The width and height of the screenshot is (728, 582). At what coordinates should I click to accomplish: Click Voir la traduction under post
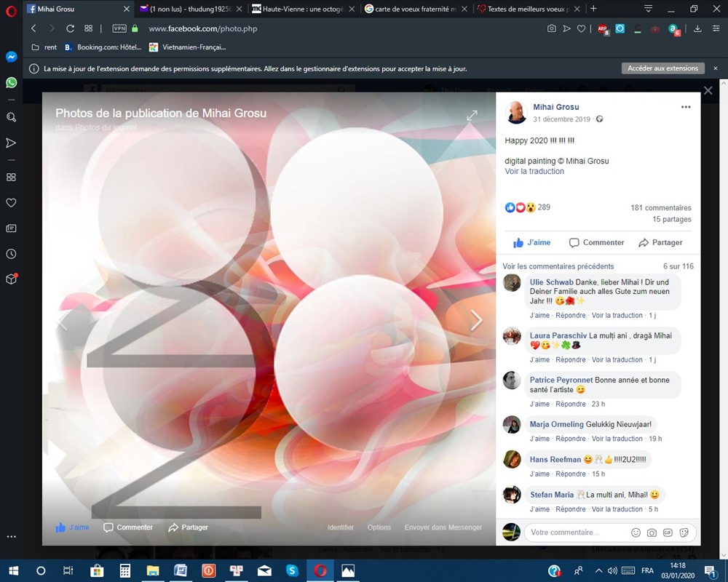coord(534,171)
